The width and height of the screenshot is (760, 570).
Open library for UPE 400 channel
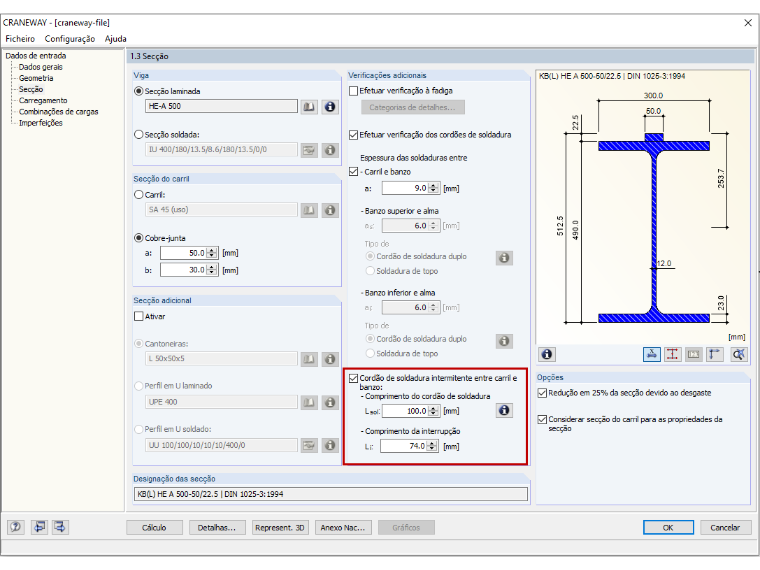(x=309, y=402)
